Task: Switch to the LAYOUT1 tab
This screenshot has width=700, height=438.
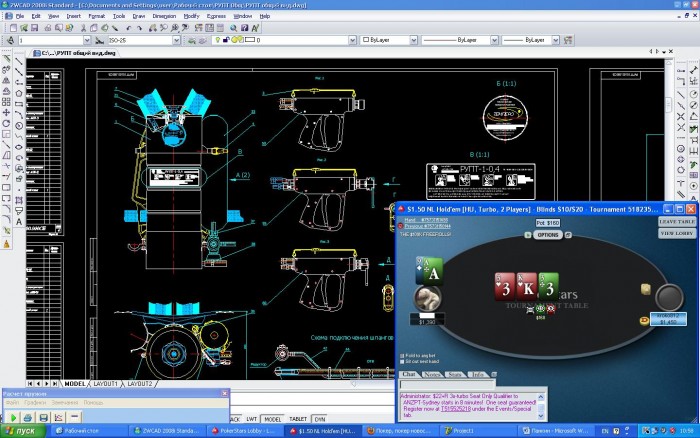Action: [105, 384]
